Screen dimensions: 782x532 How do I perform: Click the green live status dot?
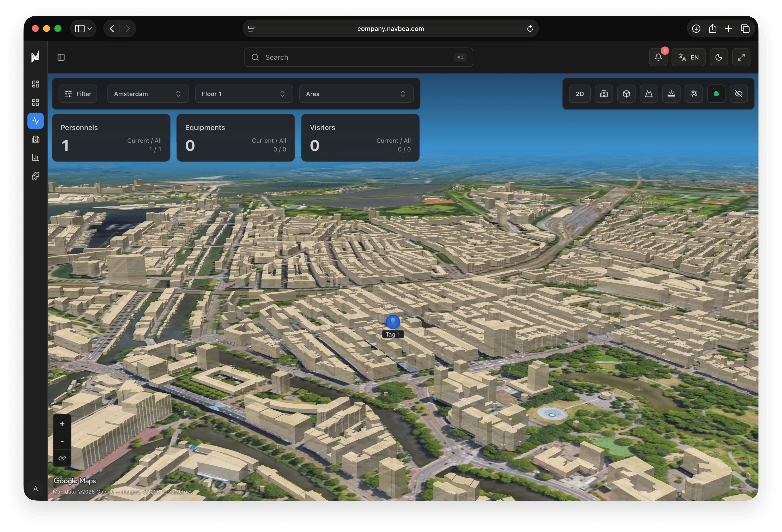point(716,94)
